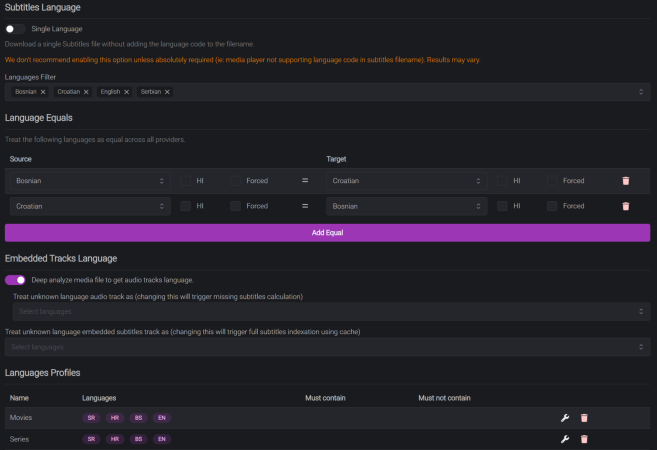The width and height of the screenshot is (657, 450).
Task: Enable the Single Language toggle
Action: (15, 29)
